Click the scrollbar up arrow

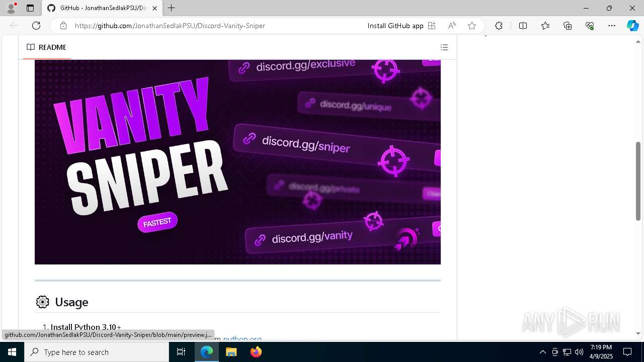pos(638,41)
